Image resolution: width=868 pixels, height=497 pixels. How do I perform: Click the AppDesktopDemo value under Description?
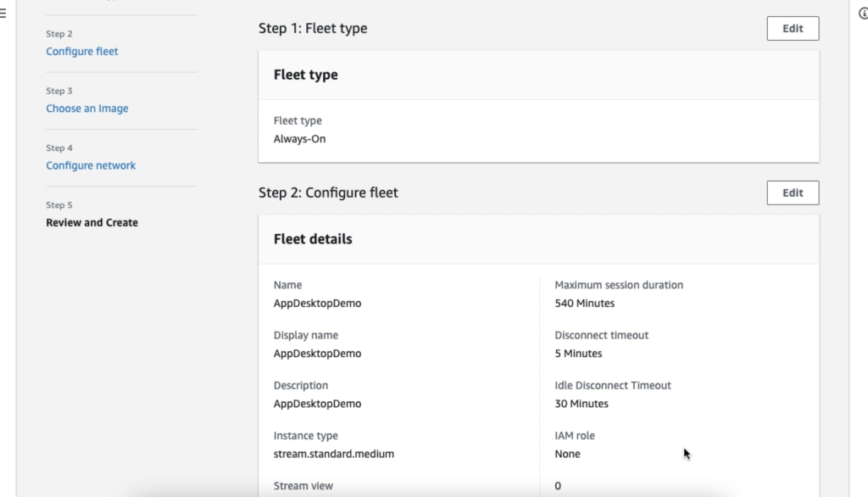(317, 404)
